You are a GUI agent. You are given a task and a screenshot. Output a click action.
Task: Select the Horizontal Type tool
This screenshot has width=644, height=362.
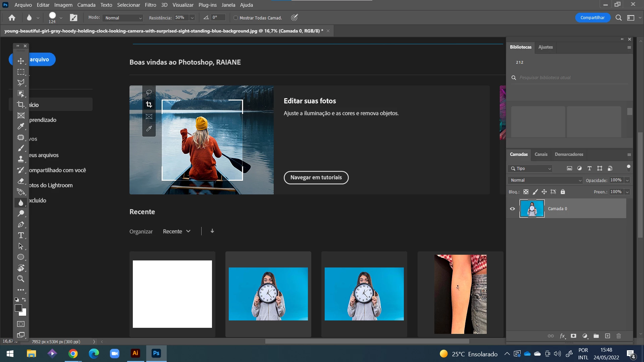coord(21,235)
